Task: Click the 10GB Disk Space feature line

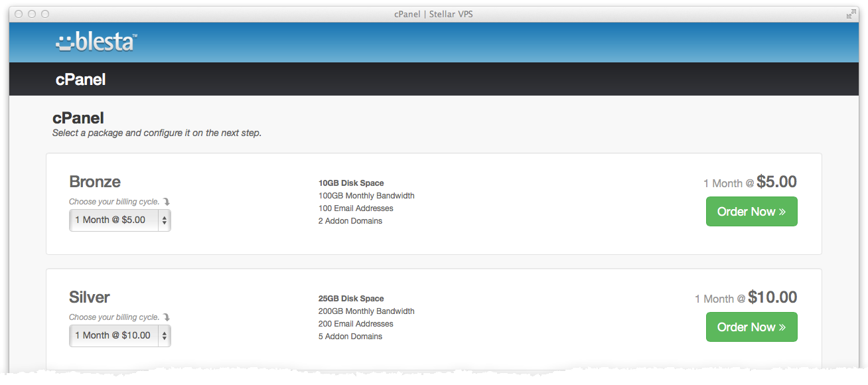Action: (351, 183)
